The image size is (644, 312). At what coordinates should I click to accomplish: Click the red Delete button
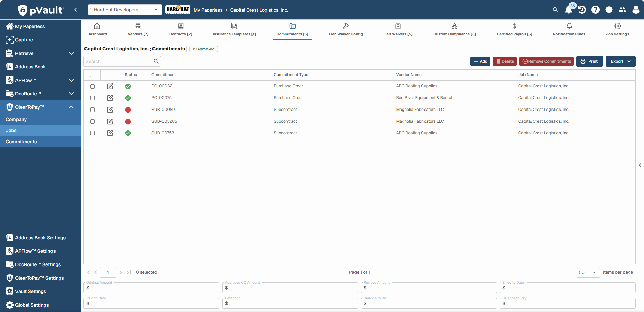pyautogui.click(x=505, y=61)
